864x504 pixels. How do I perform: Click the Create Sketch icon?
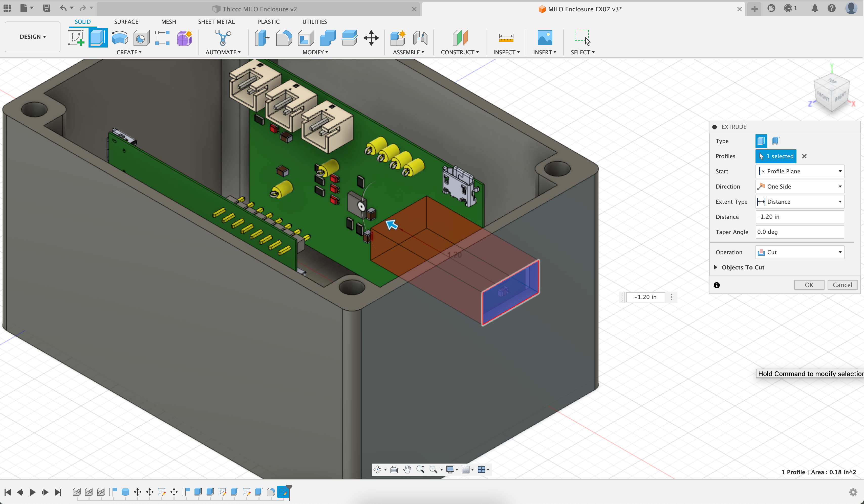click(x=76, y=38)
